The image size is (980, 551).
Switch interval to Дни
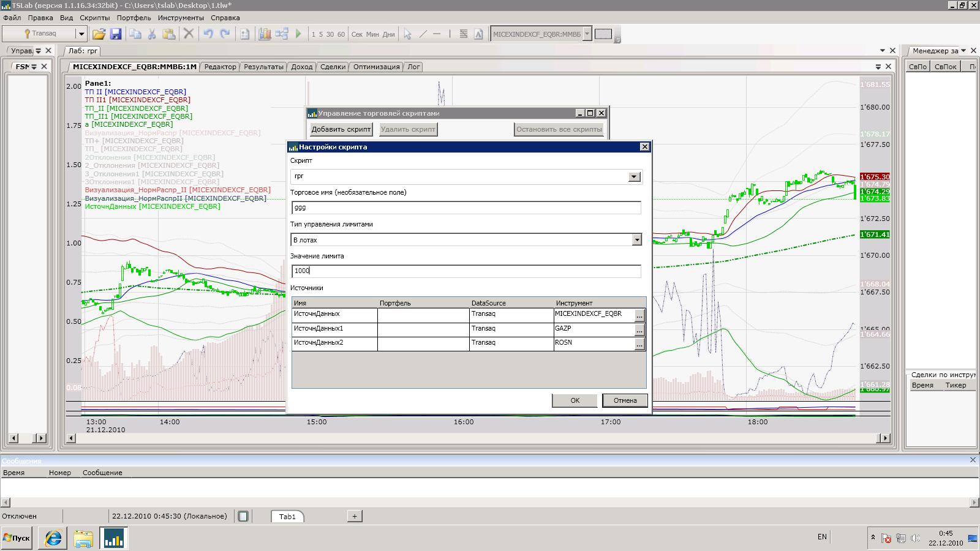click(388, 34)
